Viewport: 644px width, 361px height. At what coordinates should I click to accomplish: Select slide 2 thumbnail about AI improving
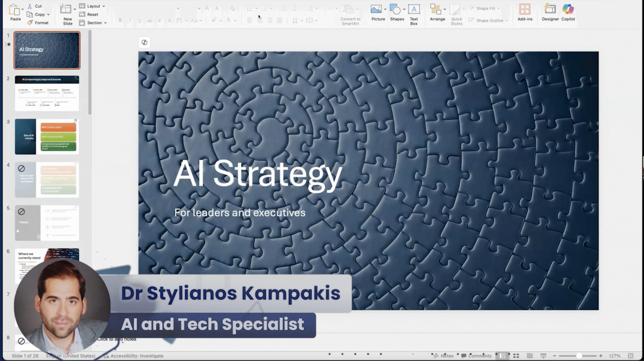click(47, 93)
